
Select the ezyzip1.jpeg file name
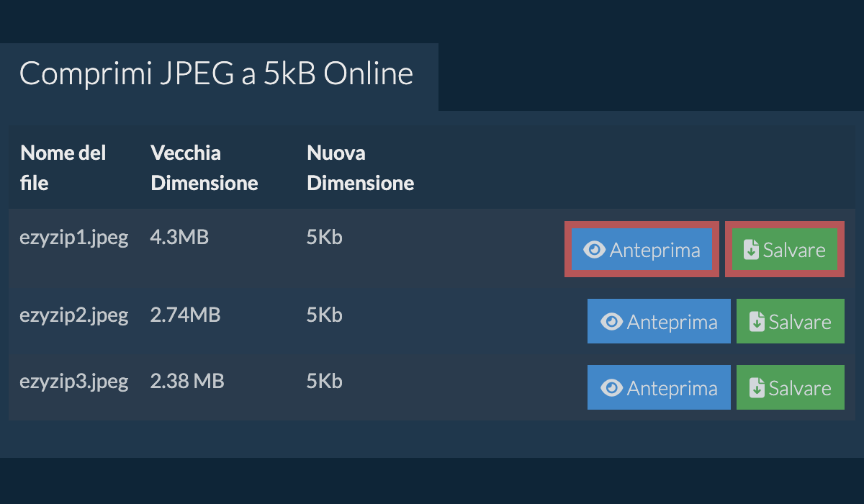(74, 238)
